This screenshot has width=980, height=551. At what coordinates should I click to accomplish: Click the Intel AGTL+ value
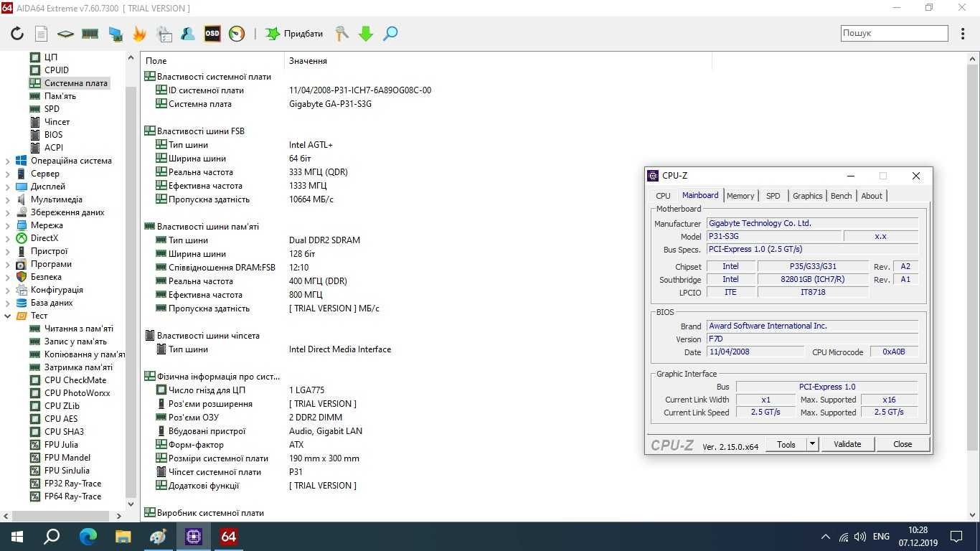[311, 145]
